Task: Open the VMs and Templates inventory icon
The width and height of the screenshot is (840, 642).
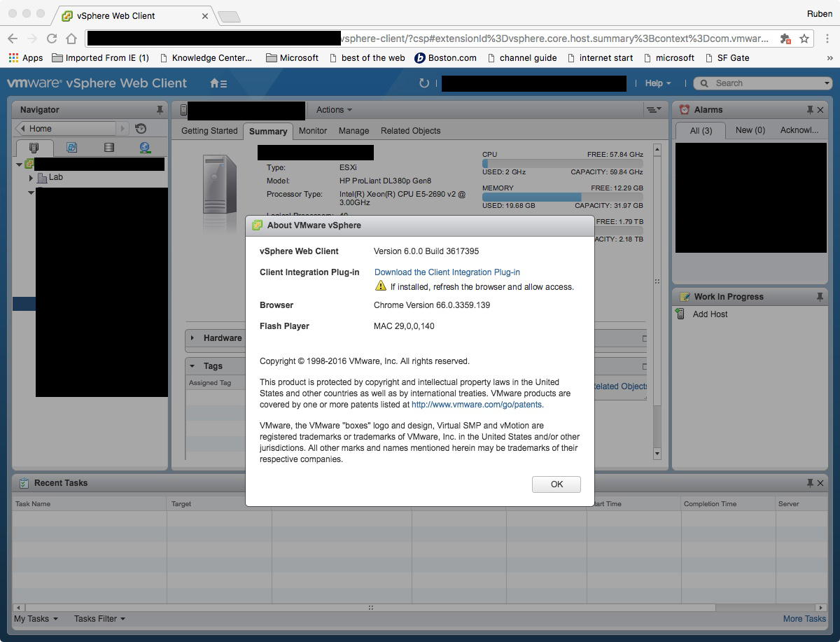Action: 72,147
